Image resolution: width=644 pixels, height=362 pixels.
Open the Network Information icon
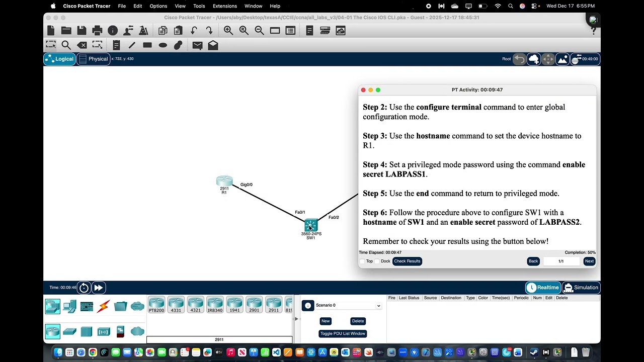(x=113, y=31)
